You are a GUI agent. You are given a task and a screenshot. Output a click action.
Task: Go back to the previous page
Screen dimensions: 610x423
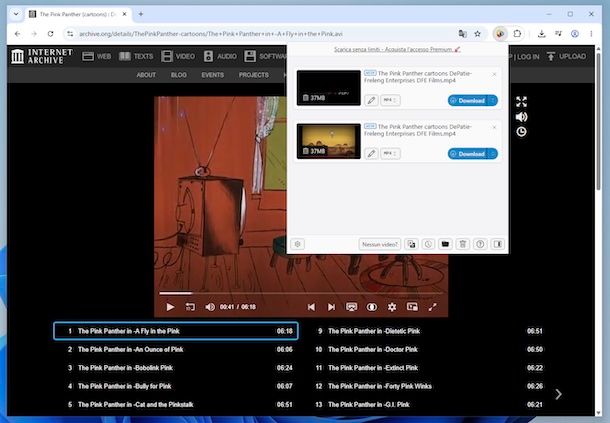pos(18,34)
